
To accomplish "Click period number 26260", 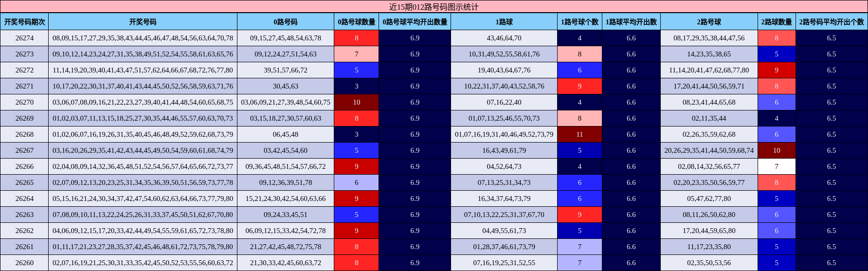I will click(x=24, y=263).
